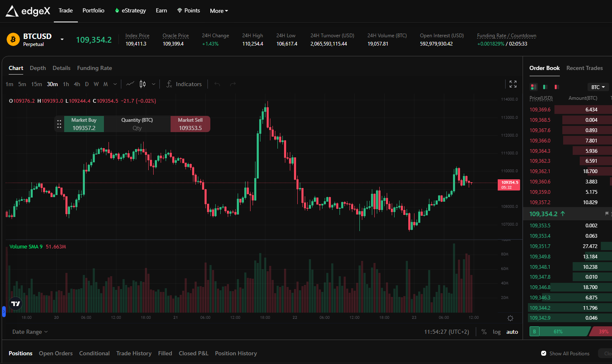Show buy-only order book view icon
Image resolution: width=612 pixels, height=364 pixels.
coord(545,87)
